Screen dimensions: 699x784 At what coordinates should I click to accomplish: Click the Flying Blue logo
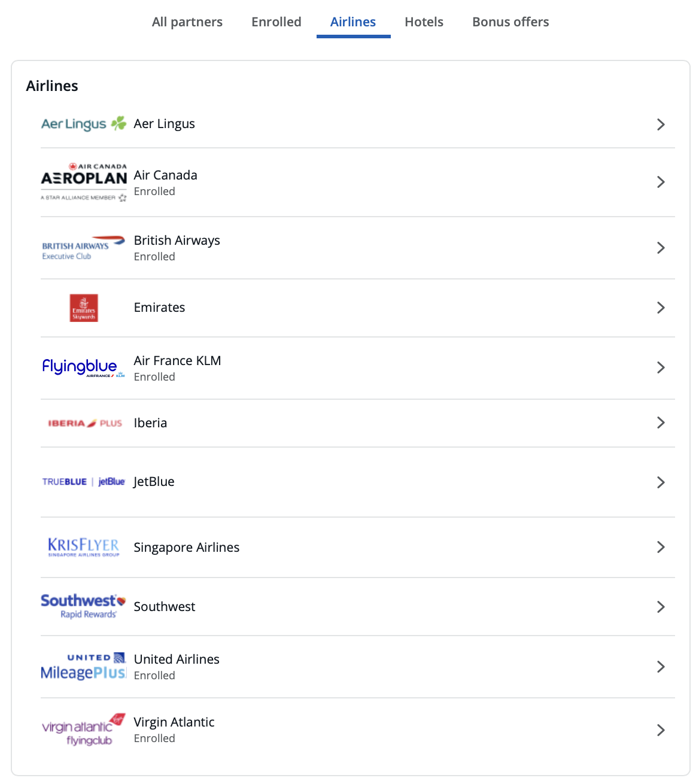pos(84,367)
